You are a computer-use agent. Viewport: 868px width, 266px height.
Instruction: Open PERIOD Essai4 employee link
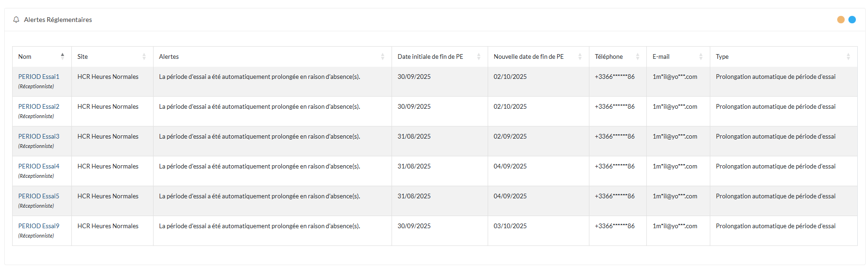pyautogui.click(x=39, y=166)
